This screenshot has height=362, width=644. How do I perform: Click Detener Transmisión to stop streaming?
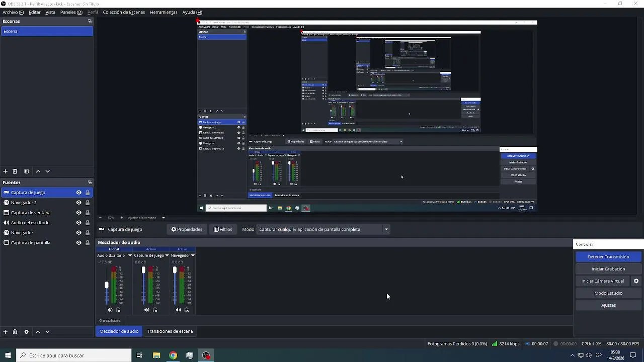[x=608, y=257]
